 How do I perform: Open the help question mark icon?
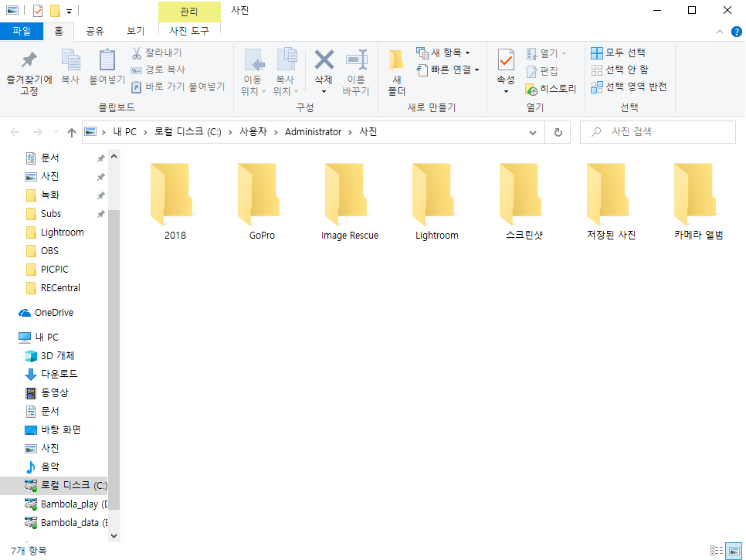[737, 32]
